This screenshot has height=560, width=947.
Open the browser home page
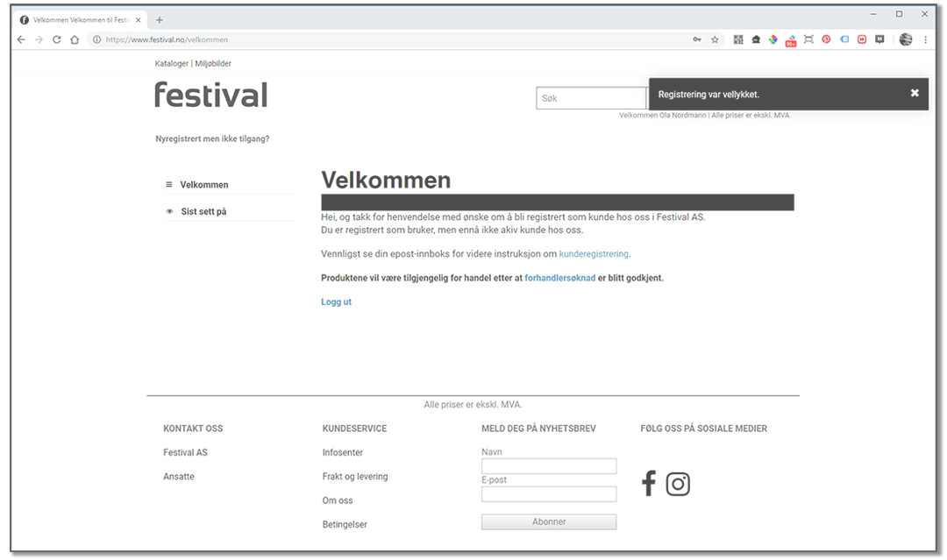point(75,39)
